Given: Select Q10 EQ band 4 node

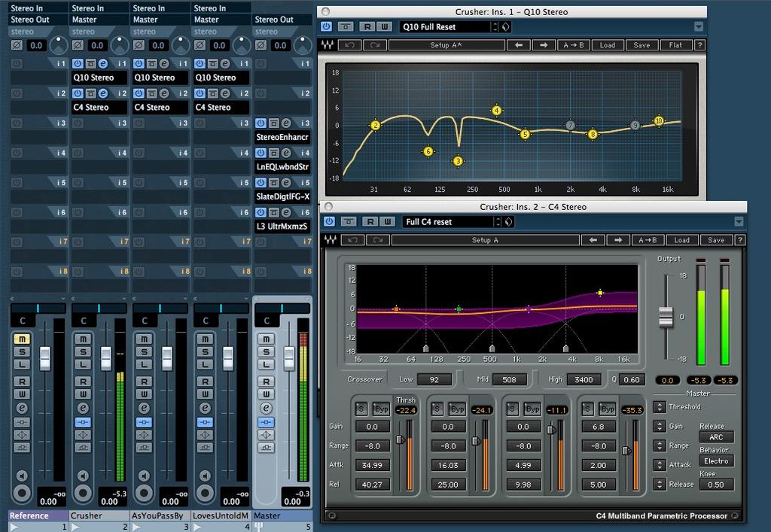Looking at the screenshot, I should click(x=497, y=110).
